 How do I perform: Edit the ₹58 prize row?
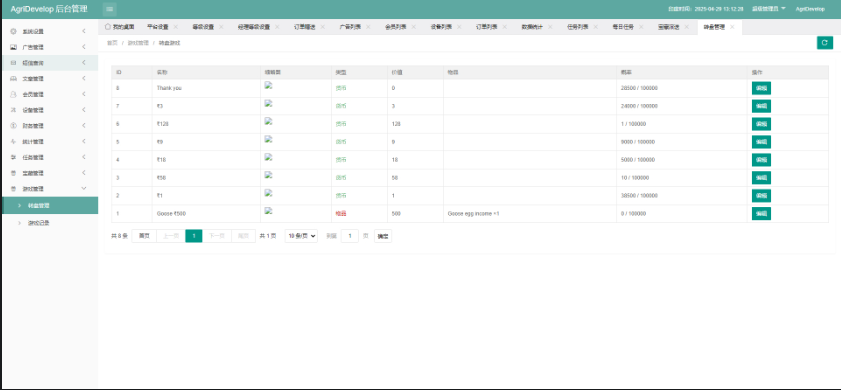click(761, 178)
